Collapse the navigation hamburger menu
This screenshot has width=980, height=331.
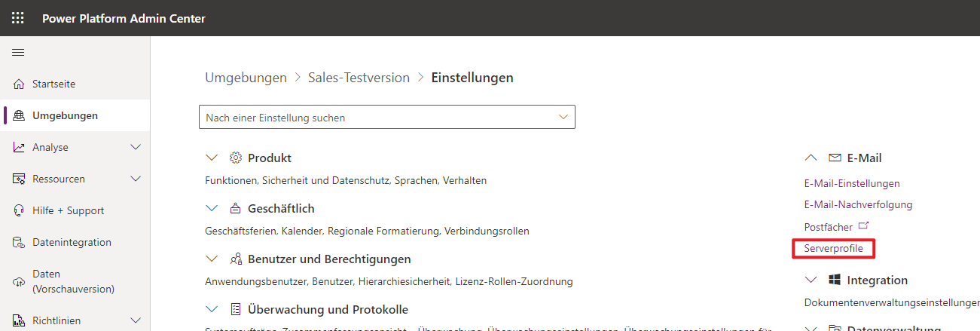click(18, 52)
